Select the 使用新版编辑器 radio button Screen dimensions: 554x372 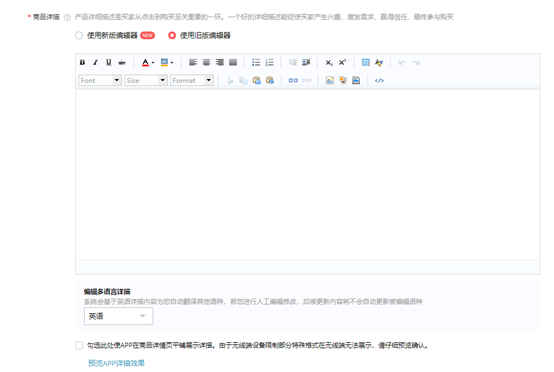tap(79, 35)
